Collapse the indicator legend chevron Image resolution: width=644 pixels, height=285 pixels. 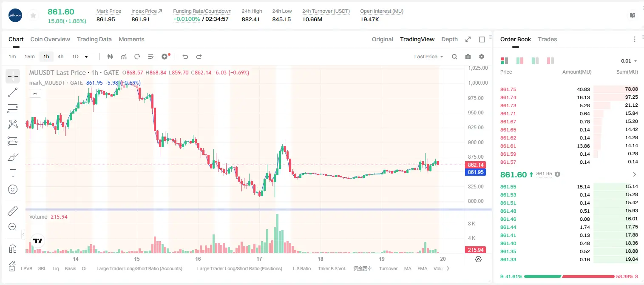(x=35, y=94)
